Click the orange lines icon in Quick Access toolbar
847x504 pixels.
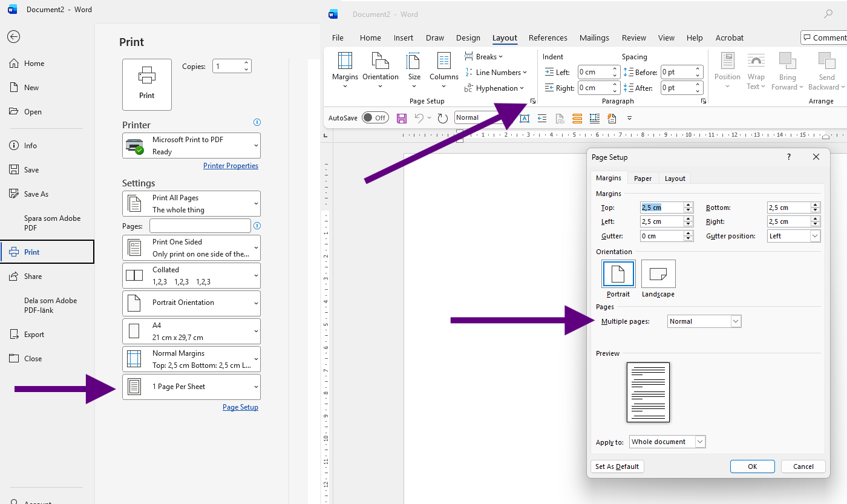coord(577,118)
